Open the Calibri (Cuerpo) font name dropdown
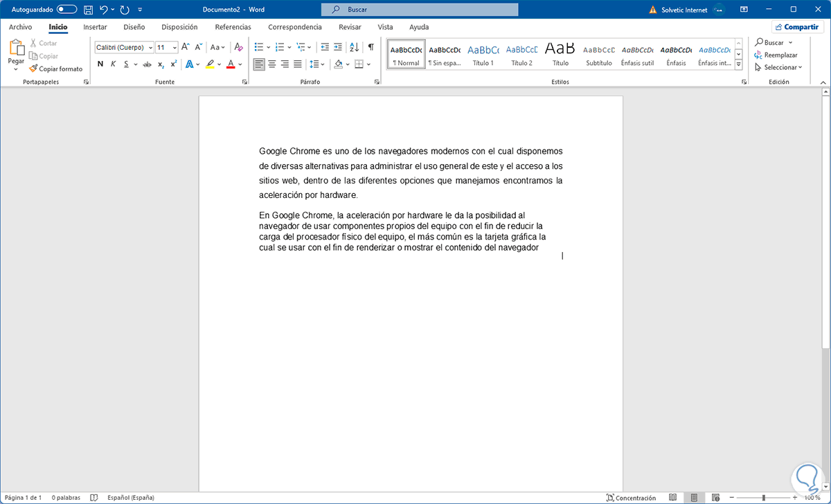The width and height of the screenshot is (831, 504). point(150,47)
